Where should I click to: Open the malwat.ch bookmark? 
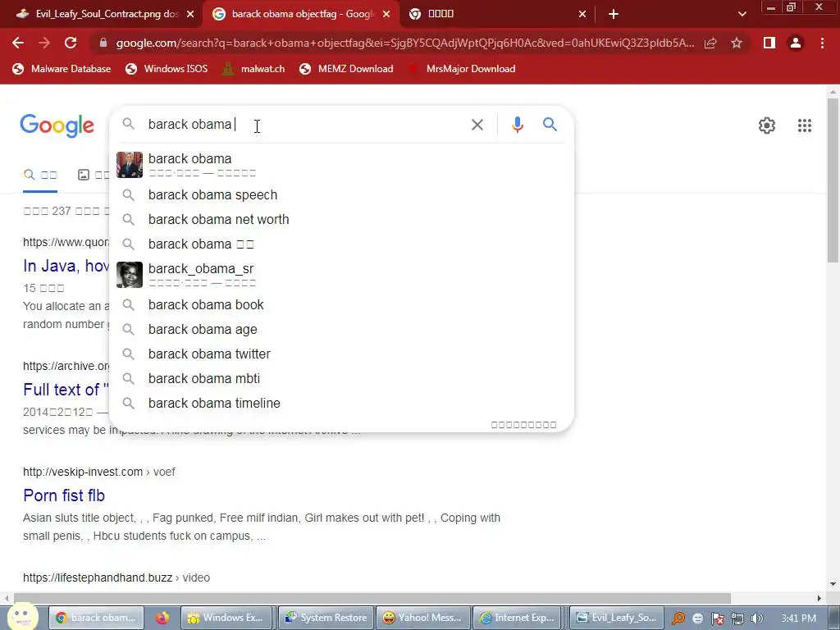click(x=253, y=69)
